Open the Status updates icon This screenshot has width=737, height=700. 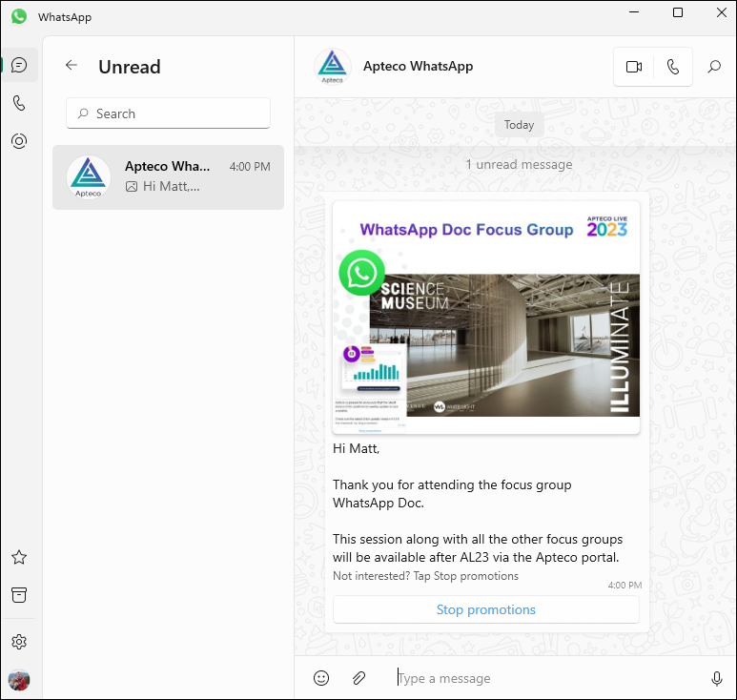click(x=19, y=141)
